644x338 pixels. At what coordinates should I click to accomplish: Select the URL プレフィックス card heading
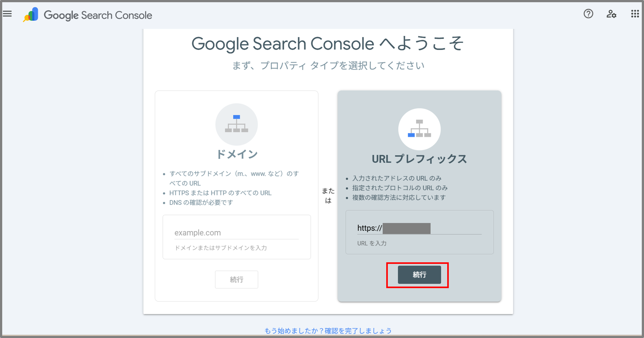419,159
